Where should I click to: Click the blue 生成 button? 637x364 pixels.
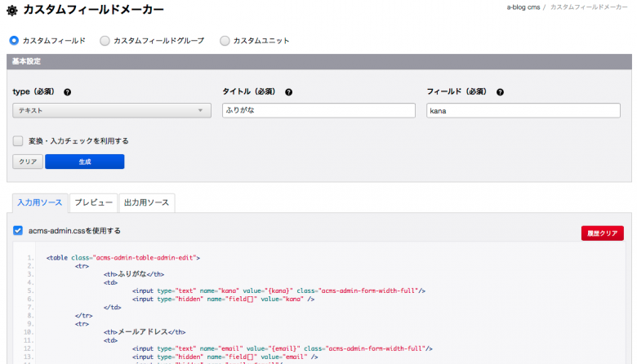coord(85,162)
